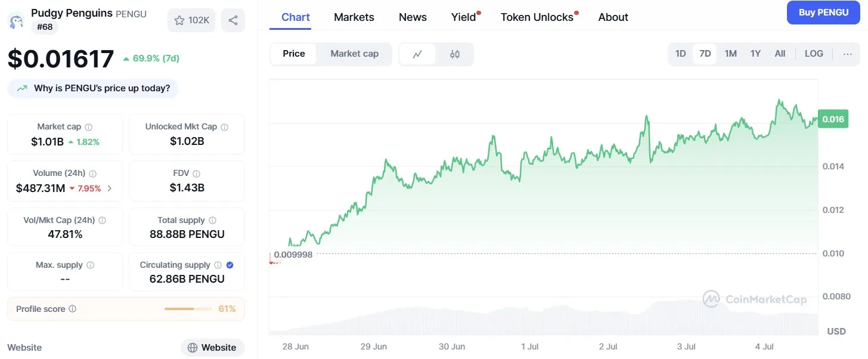Expand Volume (24h) details chevron

(x=109, y=188)
